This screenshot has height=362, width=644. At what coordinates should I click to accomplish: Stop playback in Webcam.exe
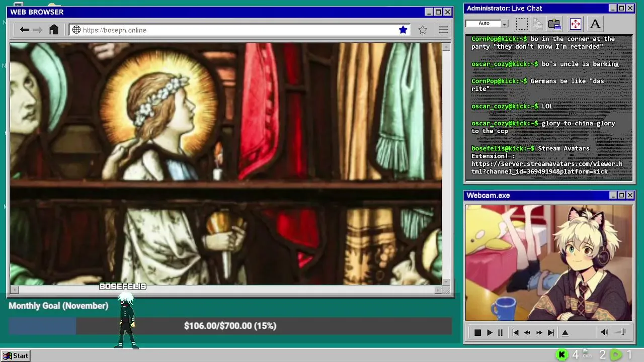click(477, 332)
